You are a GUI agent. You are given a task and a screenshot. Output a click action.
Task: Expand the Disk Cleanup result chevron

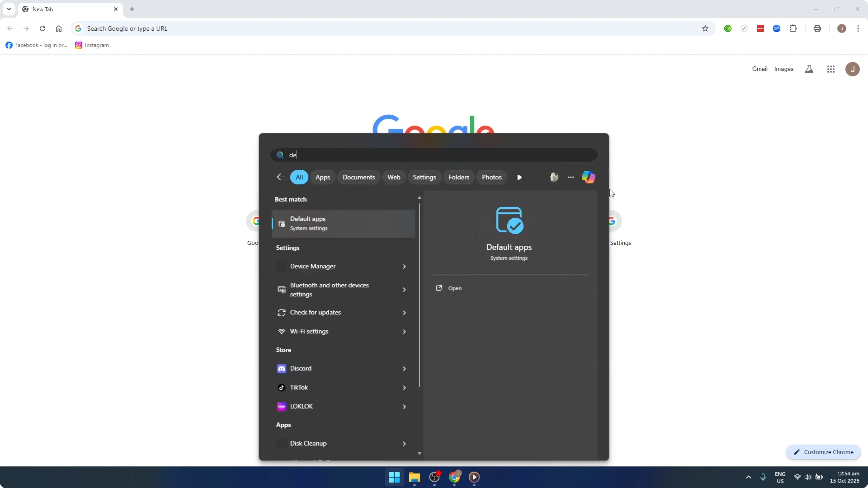coord(404,444)
